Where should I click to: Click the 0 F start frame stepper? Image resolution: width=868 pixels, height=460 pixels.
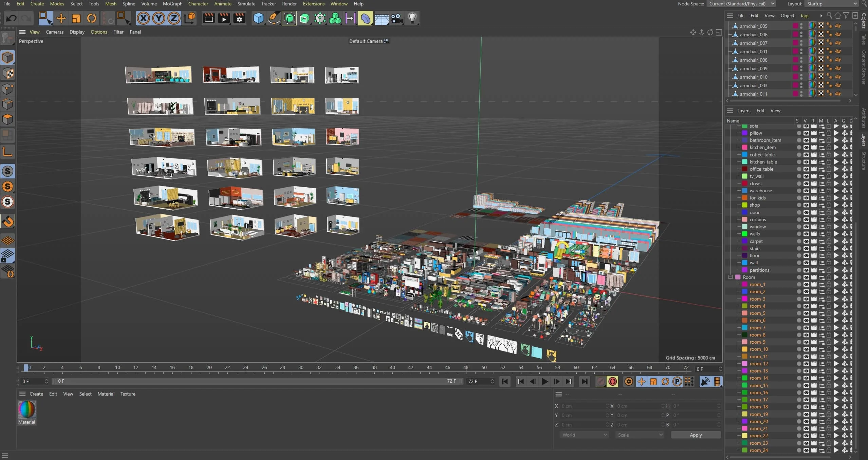tap(47, 381)
